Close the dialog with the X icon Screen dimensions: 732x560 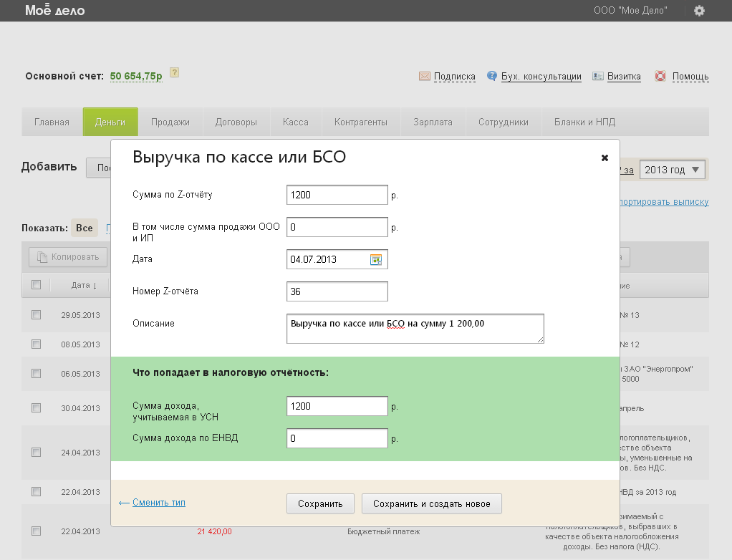coord(605,158)
